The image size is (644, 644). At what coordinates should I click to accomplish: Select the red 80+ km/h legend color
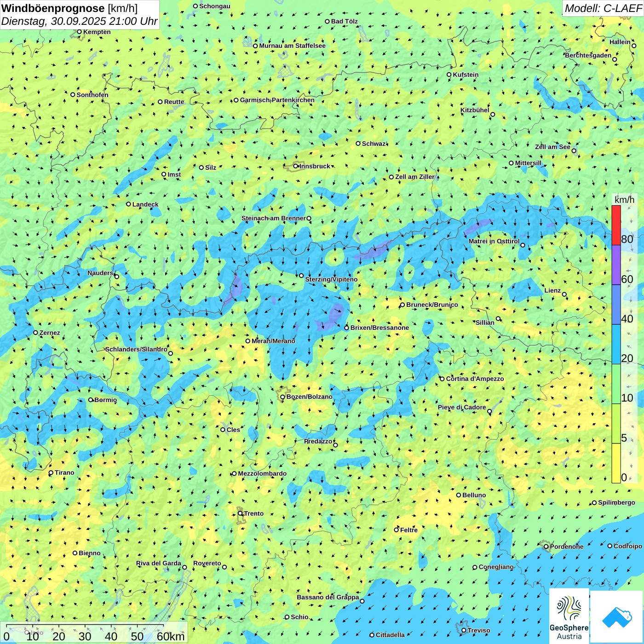tap(616, 225)
